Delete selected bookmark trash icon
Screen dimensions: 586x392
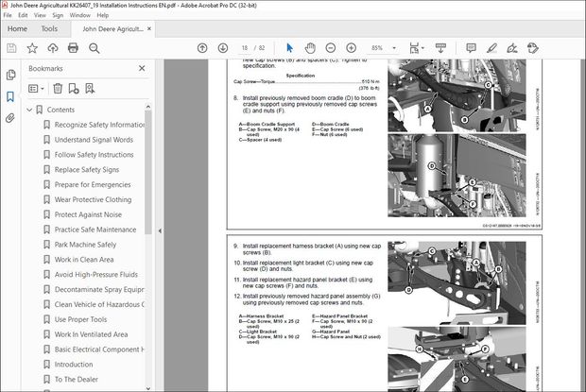tap(58, 89)
